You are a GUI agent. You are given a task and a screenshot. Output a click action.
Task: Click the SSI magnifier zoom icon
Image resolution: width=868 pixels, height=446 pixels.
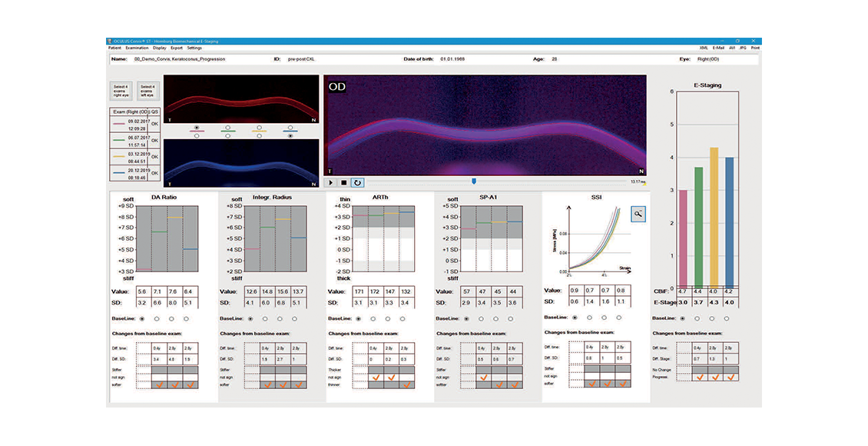point(638,214)
